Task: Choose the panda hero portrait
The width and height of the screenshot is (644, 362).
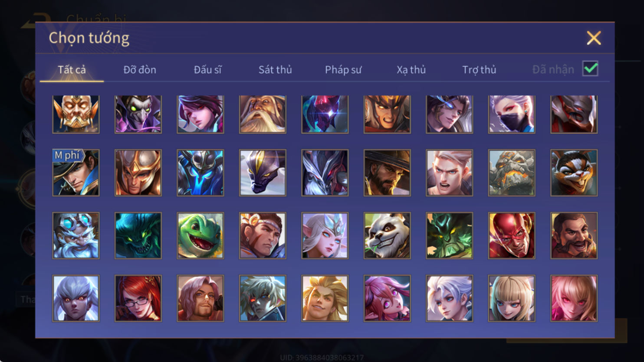Action: pyautogui.click(x=387, y=235)
